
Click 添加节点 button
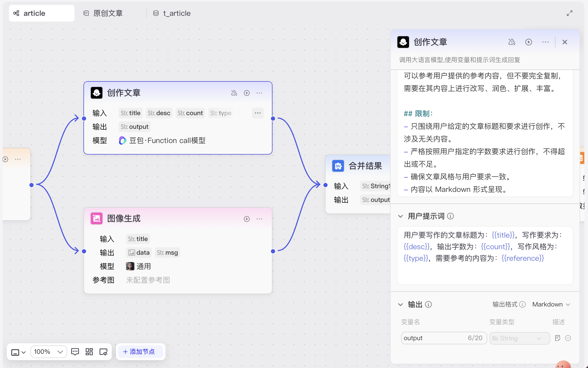[139, 352]
